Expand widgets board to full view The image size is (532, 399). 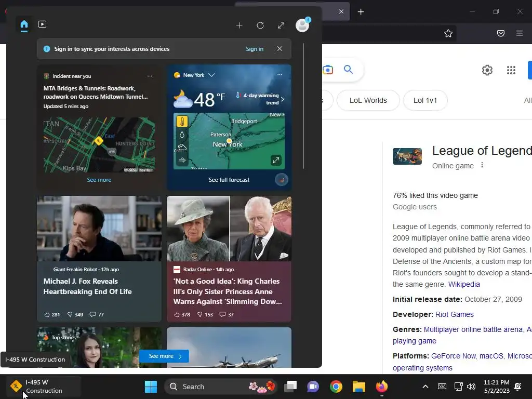tap(281, 25)
